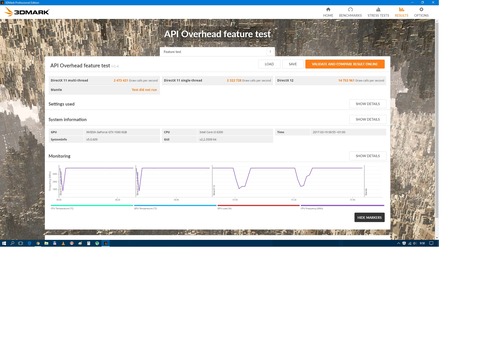Click the Load button
480x360 pixels.
[269, 64]
